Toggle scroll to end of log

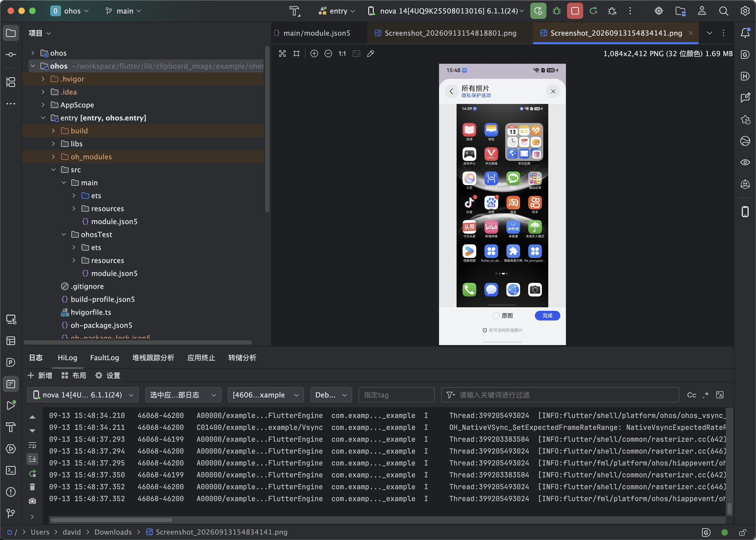click(x=32, y=459)
